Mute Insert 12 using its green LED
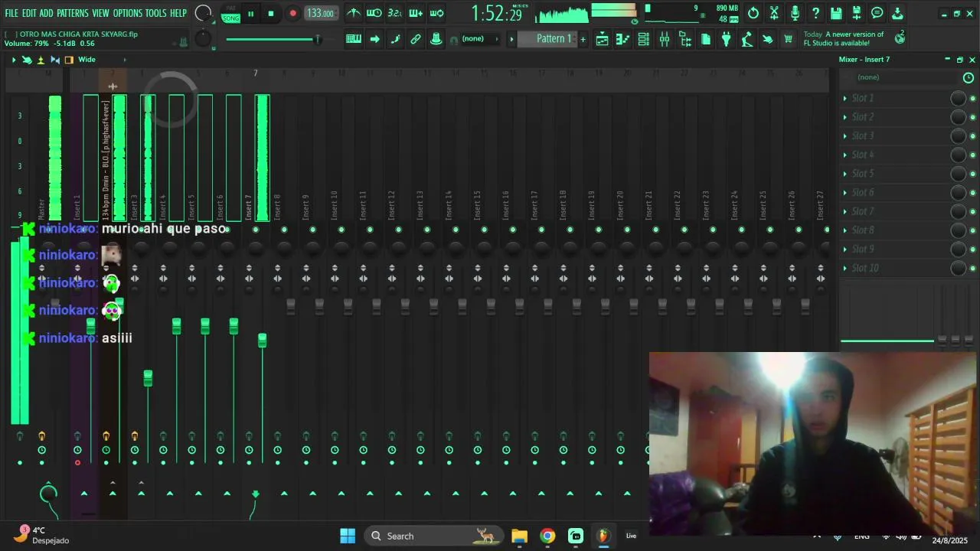980x551 pixels. pyautogui.click(x=398, y=230)
